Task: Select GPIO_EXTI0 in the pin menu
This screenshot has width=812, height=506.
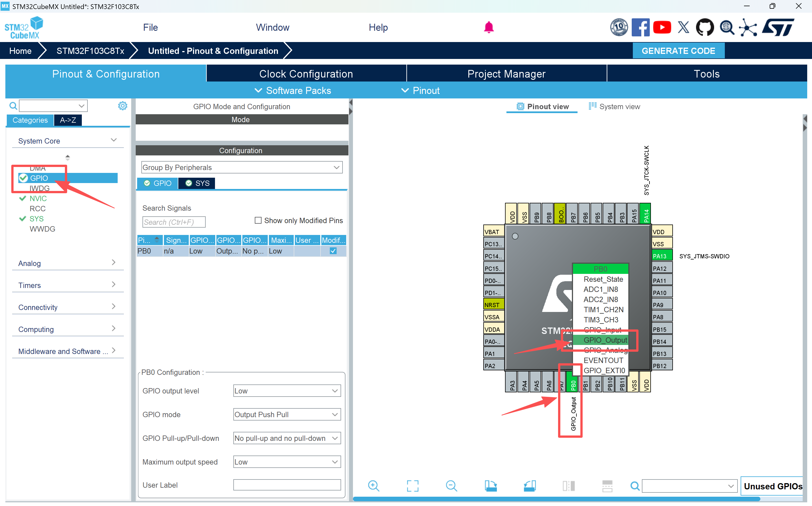Action: coord(600,370)
